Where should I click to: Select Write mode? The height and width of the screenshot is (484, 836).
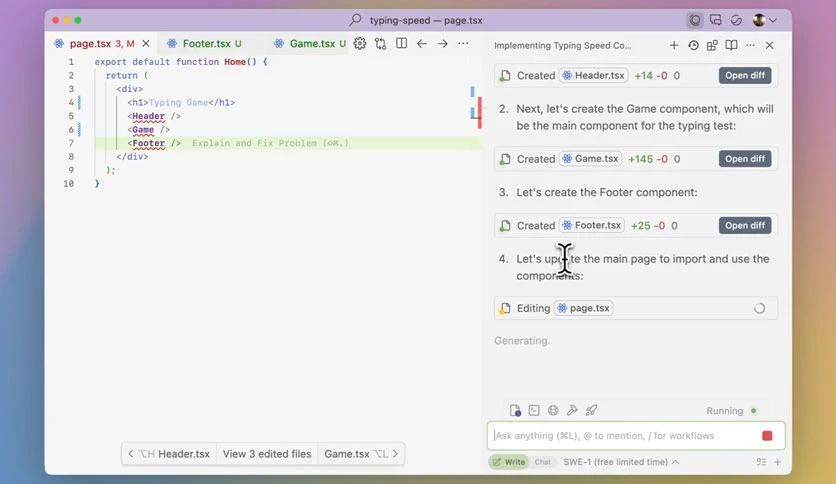[509, 462]
